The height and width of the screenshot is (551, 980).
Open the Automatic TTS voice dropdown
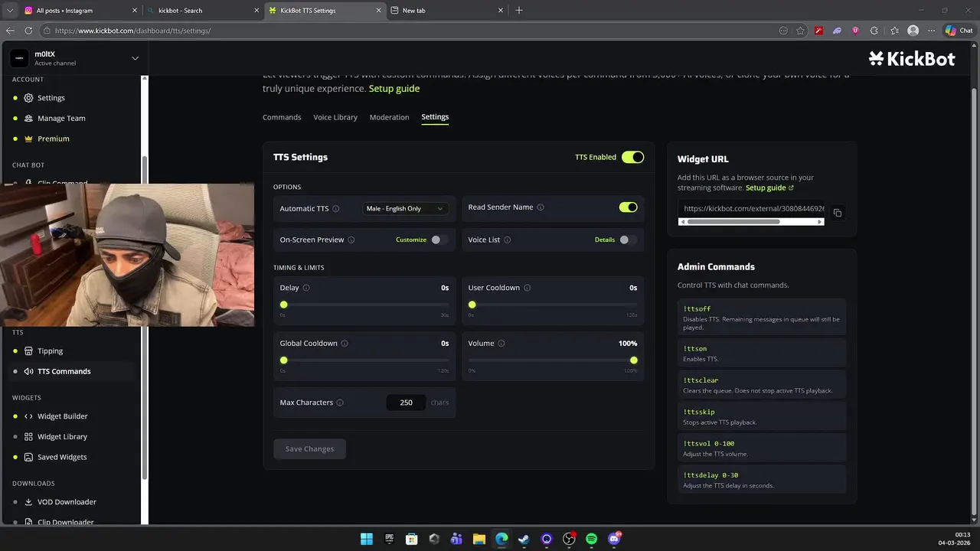pos(405,208)
